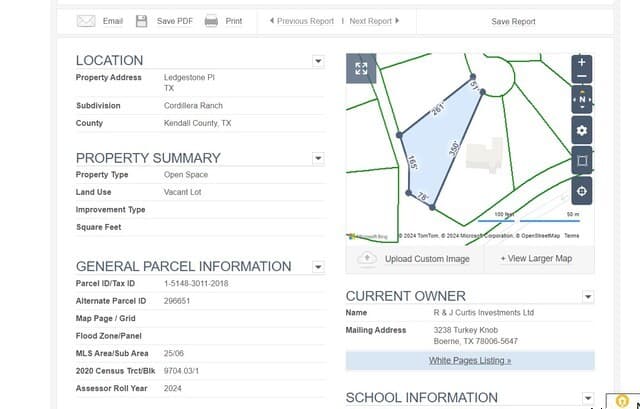
Task: Click the 350' parcel edge label
Action: (454, 149)
